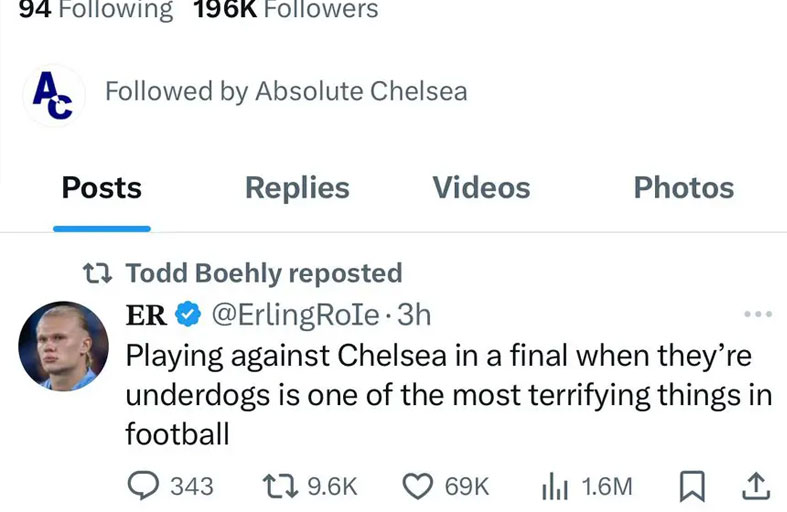
Task: Click the blue verified badge
Action: pos(186,315)
